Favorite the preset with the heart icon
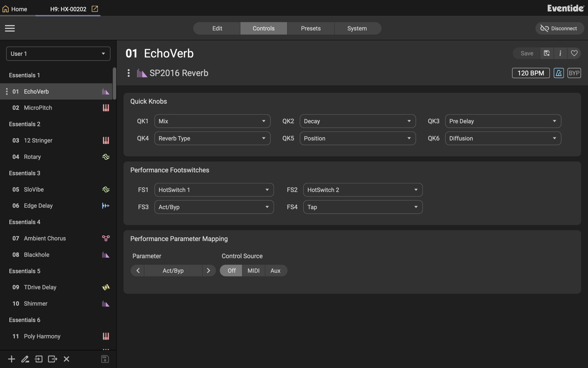 (574, 53)
